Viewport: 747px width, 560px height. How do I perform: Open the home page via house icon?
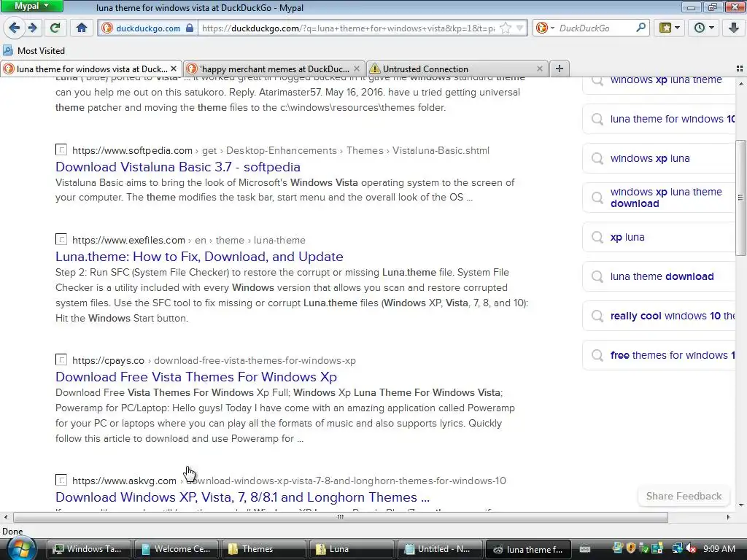[x=82, y=28]
